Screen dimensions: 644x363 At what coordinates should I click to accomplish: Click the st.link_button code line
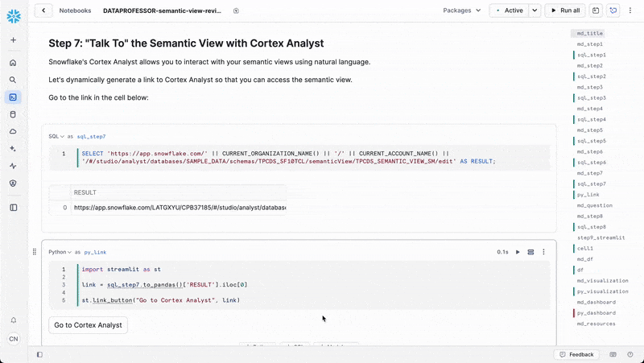[160, 300]
